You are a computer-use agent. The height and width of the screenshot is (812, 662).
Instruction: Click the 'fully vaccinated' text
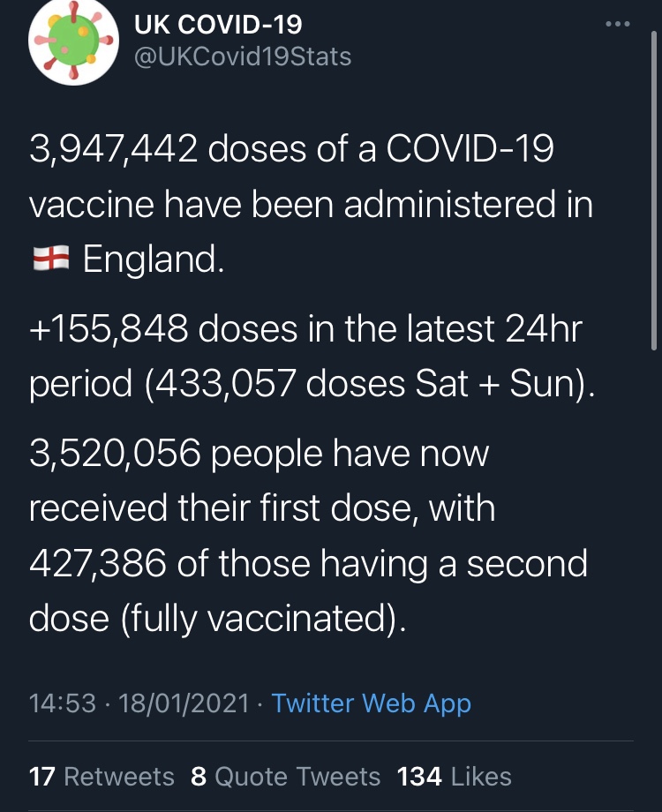[x=257, y=620]
